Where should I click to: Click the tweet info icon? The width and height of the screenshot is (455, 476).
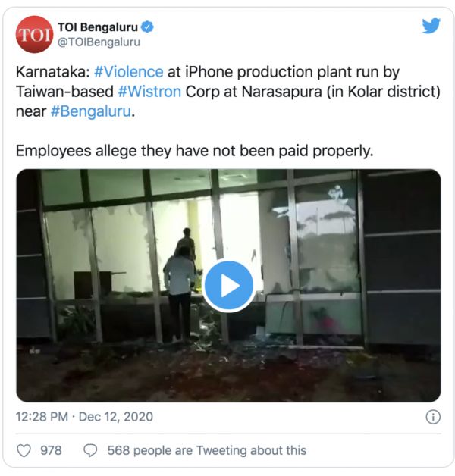[433, 417]
